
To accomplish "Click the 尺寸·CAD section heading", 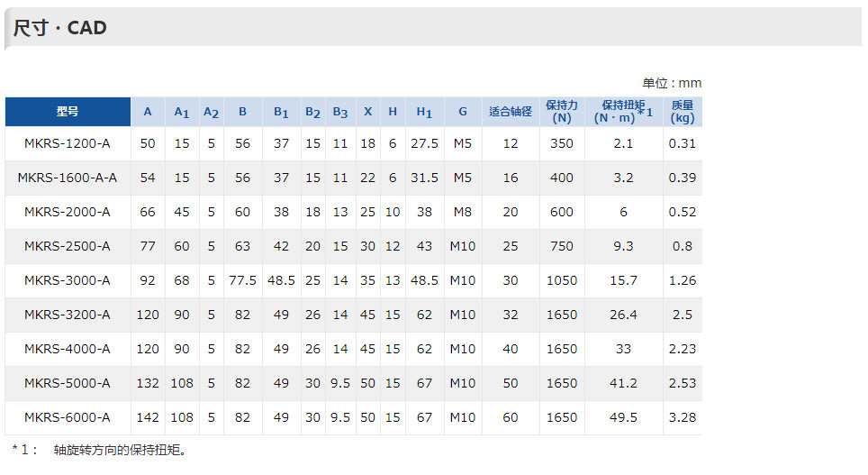I will (x=59, y=28).
